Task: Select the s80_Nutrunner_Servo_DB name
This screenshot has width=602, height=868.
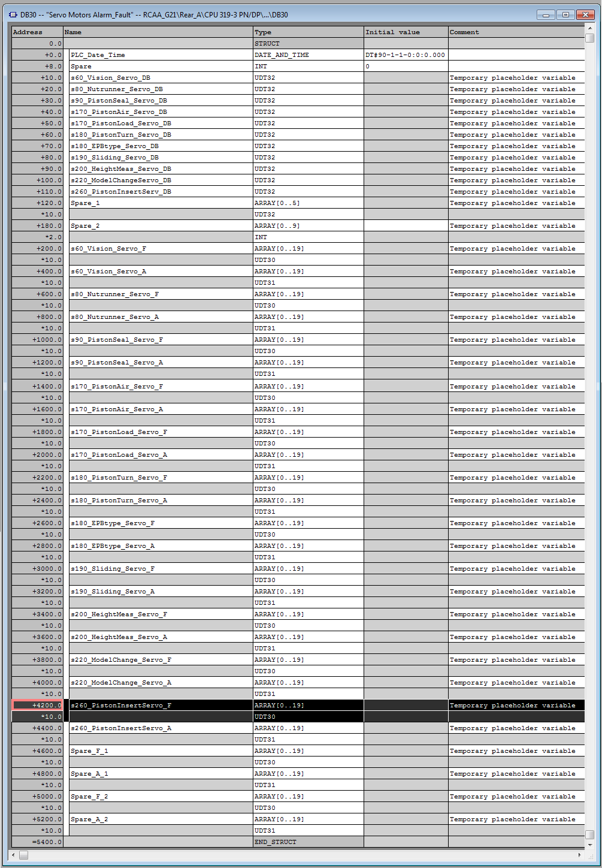Action: [161, 89]
